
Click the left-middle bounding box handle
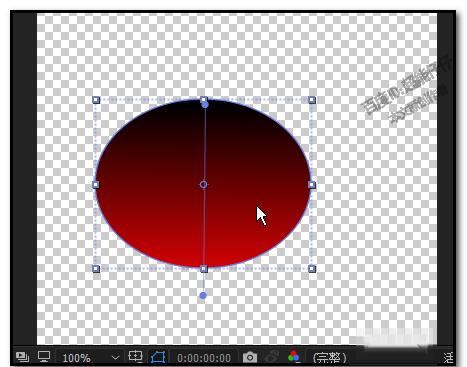pyautogui.click(x=96, y=184)
